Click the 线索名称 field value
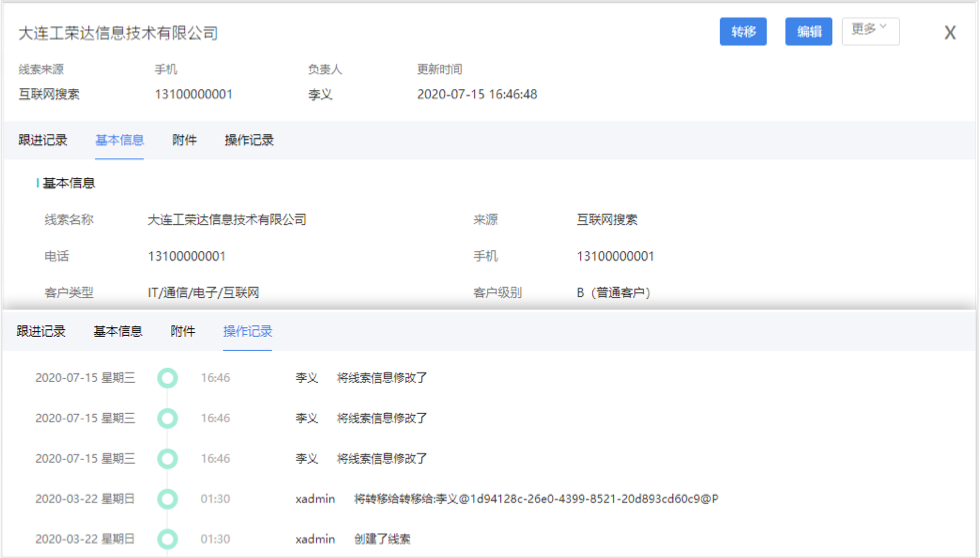This screenshot has width=980, height=558. 226,220
